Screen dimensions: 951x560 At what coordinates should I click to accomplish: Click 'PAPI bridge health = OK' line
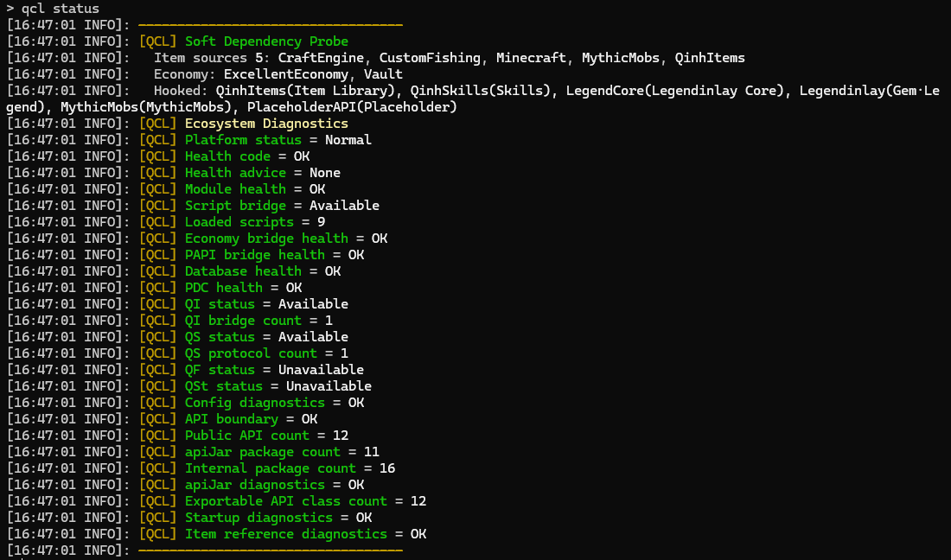[275, 254]
